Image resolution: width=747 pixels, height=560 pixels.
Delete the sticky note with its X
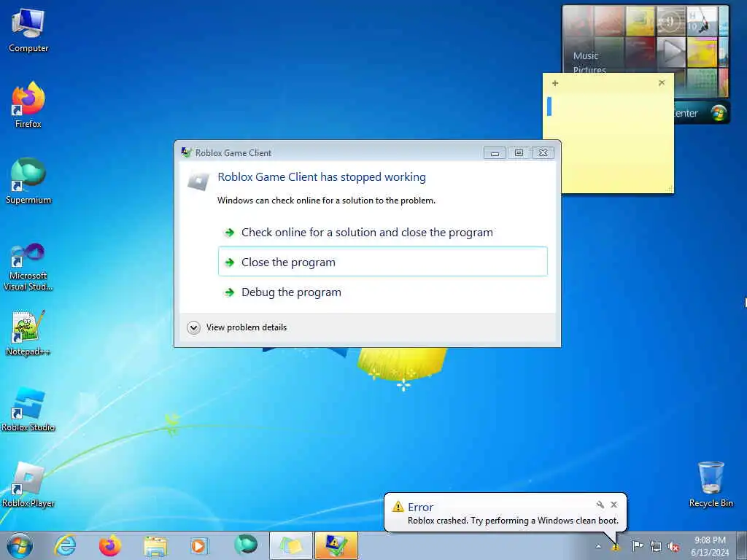coord(662,83)
